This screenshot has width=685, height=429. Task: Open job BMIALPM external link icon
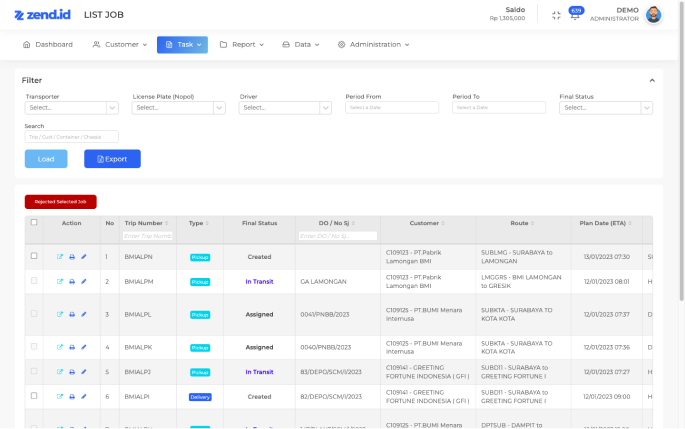[60, 281]
